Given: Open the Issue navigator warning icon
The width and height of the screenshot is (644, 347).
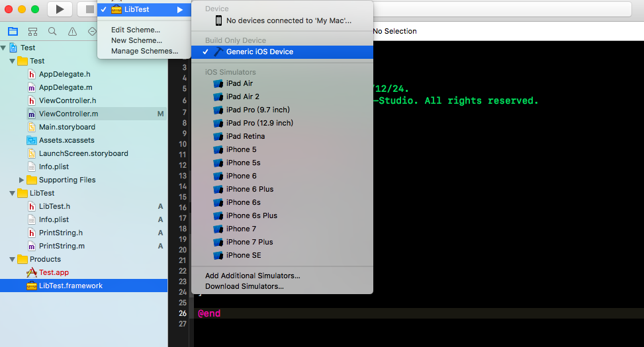Looking at the screenshot, I should 72,32.
